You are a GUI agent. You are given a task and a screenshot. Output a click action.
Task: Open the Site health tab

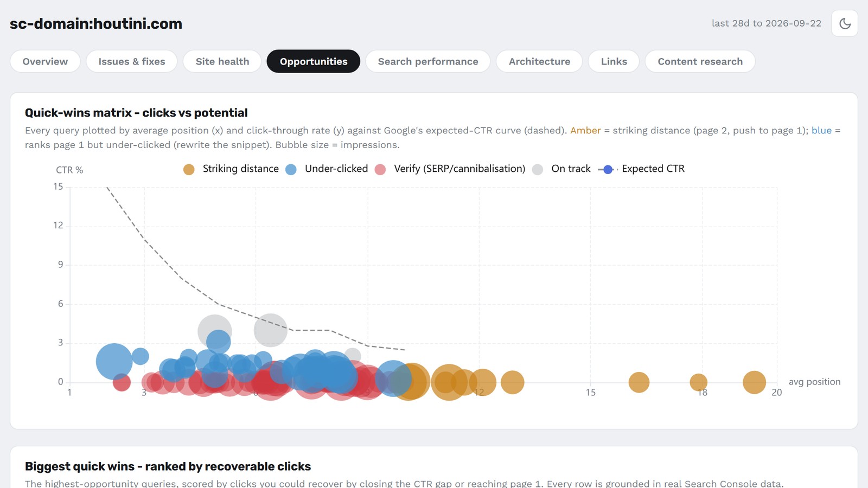pyautogui.click(x=222, y=61)
